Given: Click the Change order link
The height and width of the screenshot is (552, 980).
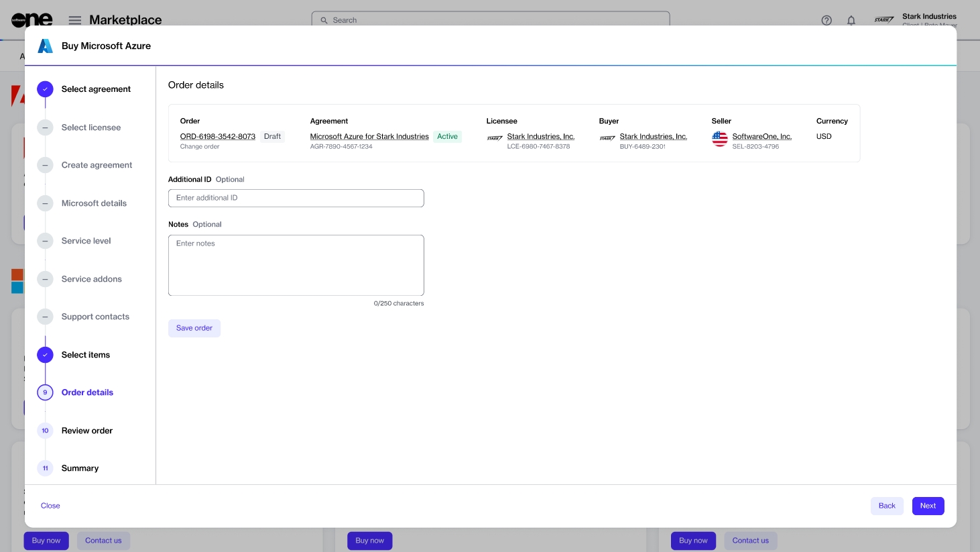Looking at the screenshot, I should (x=200, y=146).
